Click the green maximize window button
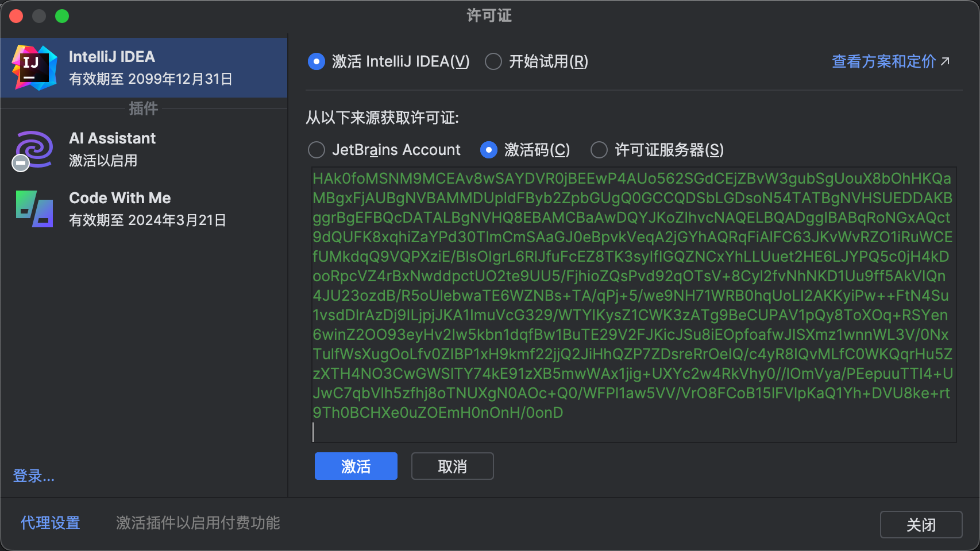The height and width of the screenshot is (551, 980). [x=62, y=16]
